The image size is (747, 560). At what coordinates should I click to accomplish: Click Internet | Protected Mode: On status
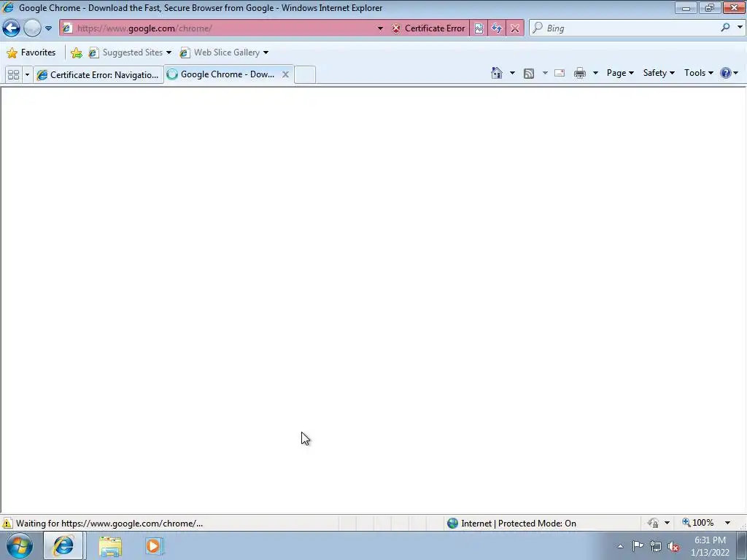512,524
